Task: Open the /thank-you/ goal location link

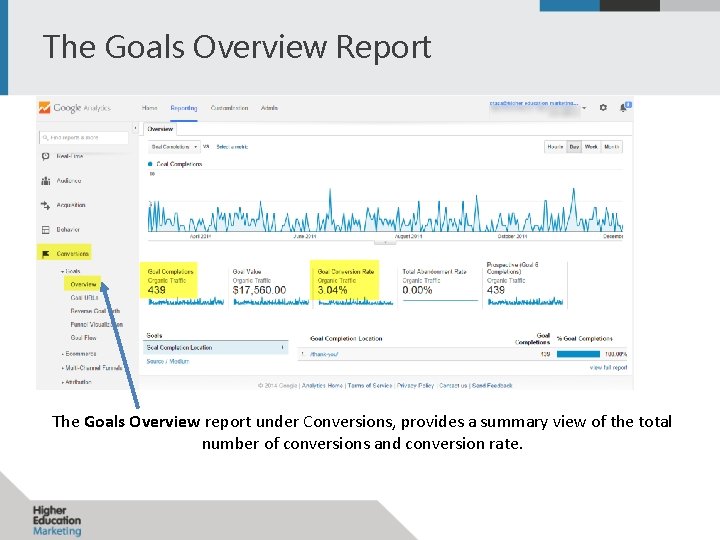Action: pos(324,354)
